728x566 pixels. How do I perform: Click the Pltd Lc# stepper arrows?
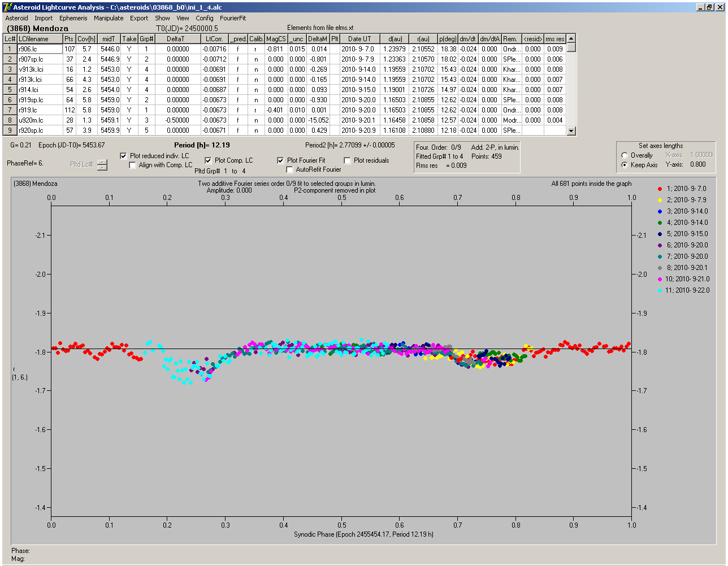[x=102, y=164]
